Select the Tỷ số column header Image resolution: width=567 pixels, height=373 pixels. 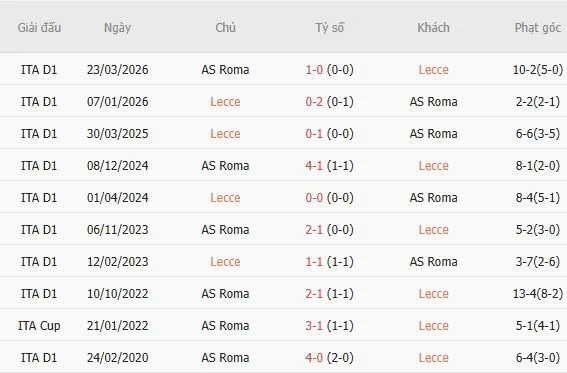[329, 28]
